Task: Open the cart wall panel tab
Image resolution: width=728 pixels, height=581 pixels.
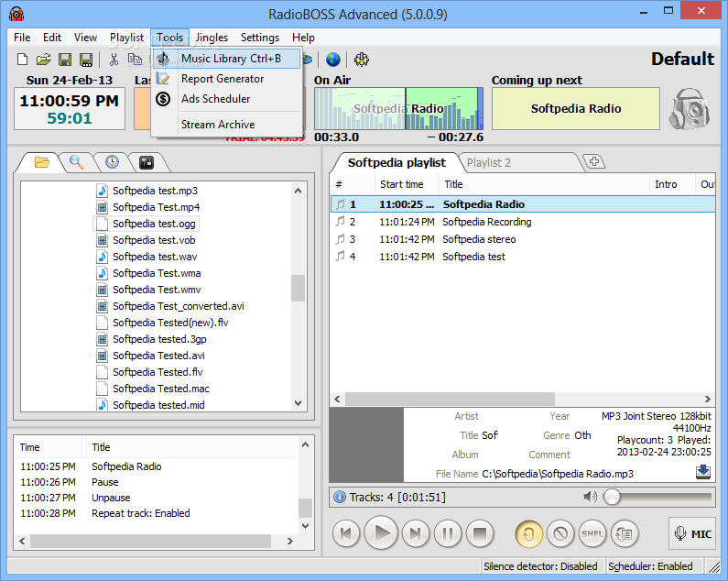Action: [x=147, y=162]
